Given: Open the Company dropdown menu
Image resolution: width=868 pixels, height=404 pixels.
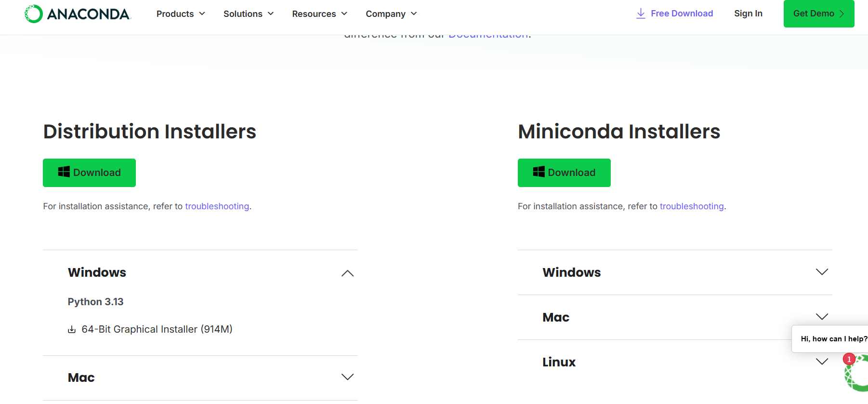Looking at the screenshot, I should (x=391, y=14).
